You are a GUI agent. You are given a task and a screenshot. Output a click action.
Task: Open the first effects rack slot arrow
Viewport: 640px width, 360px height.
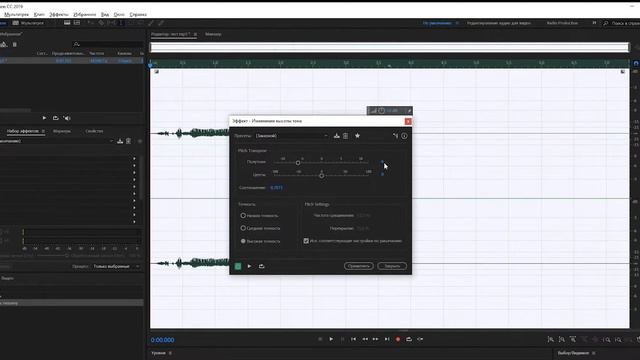134,158
